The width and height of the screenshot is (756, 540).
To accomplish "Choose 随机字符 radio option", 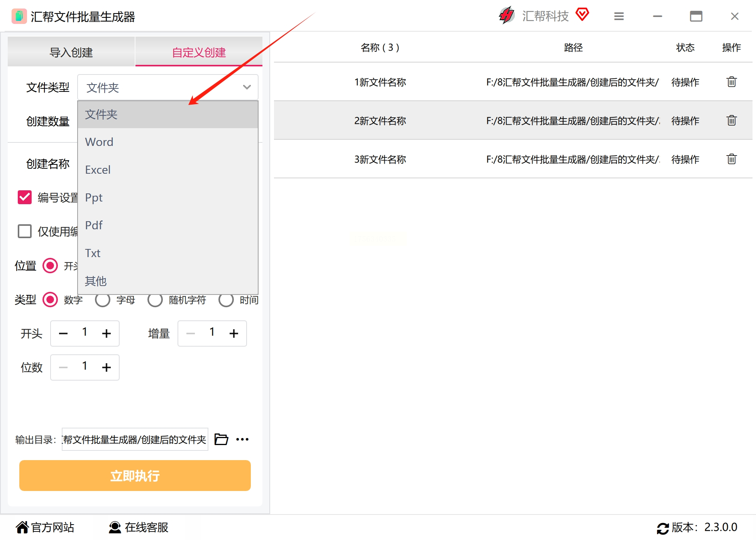I will tap(155, 300).
